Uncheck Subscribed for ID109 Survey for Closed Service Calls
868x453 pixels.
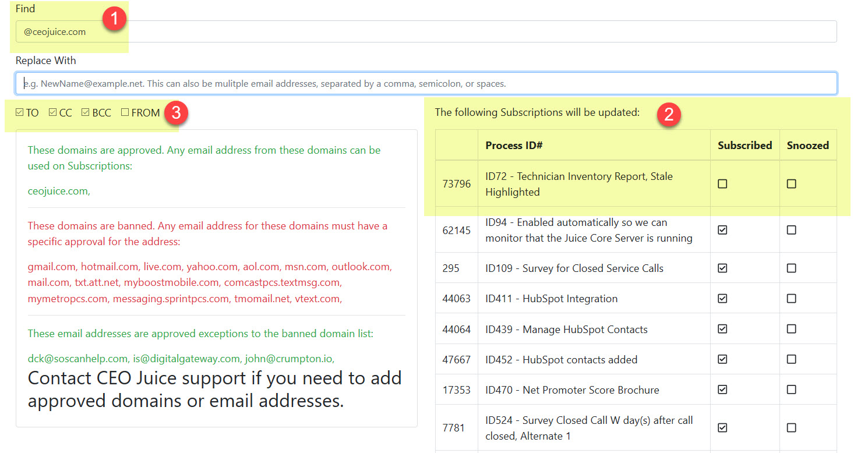click(722, 268)
